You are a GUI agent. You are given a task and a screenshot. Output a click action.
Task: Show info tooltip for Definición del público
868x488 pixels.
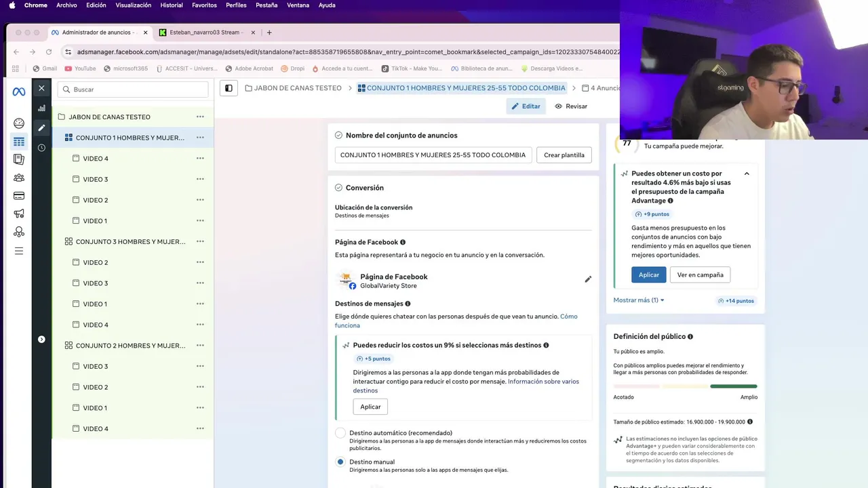(690, 337)
